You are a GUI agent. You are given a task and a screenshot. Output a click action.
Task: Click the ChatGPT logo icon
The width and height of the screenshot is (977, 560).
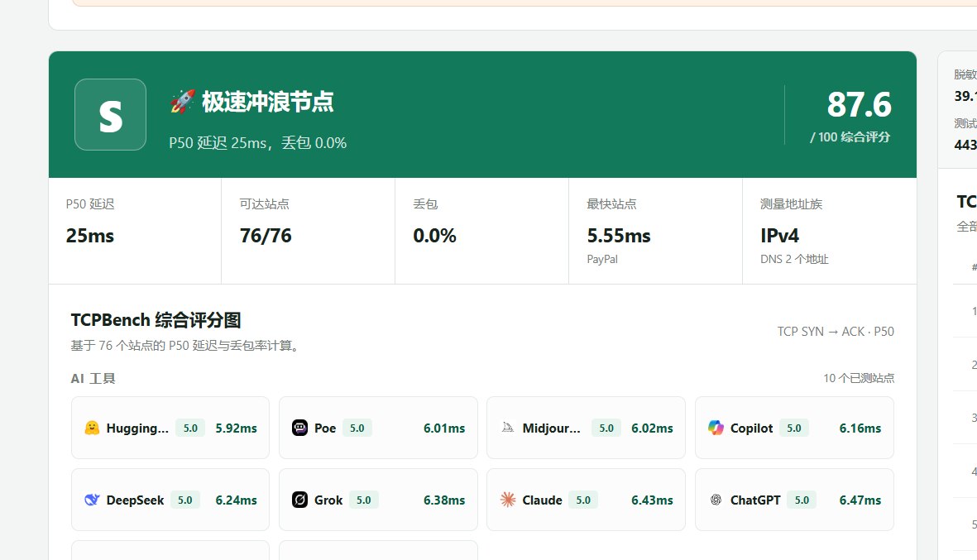(x=716, y=500)
